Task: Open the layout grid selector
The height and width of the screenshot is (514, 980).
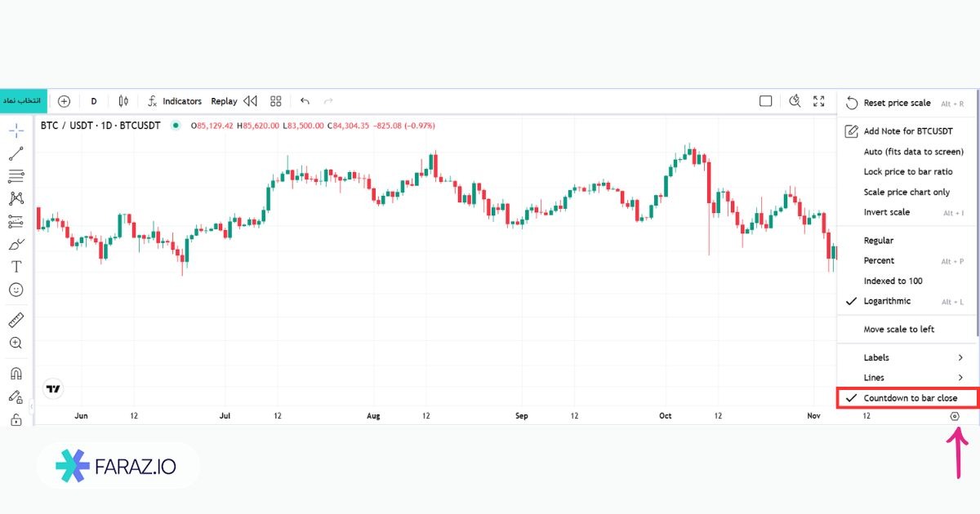Action: coord(276,101)
